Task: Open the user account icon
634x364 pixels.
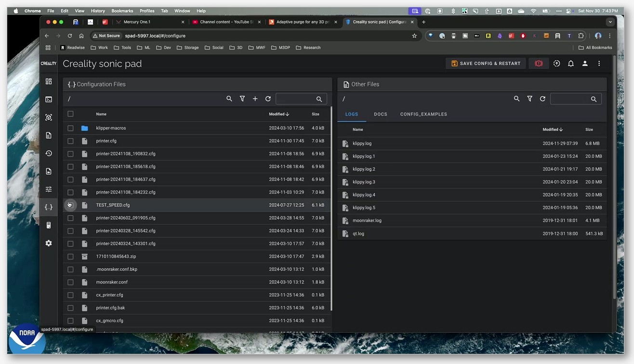Action: (x=585, y=64)
